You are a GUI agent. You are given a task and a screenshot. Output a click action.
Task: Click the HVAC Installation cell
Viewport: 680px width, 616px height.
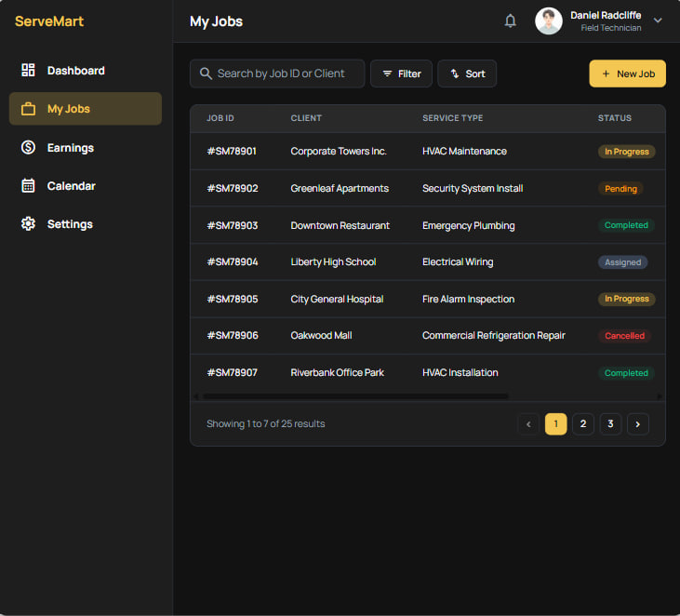pos(460,372)
